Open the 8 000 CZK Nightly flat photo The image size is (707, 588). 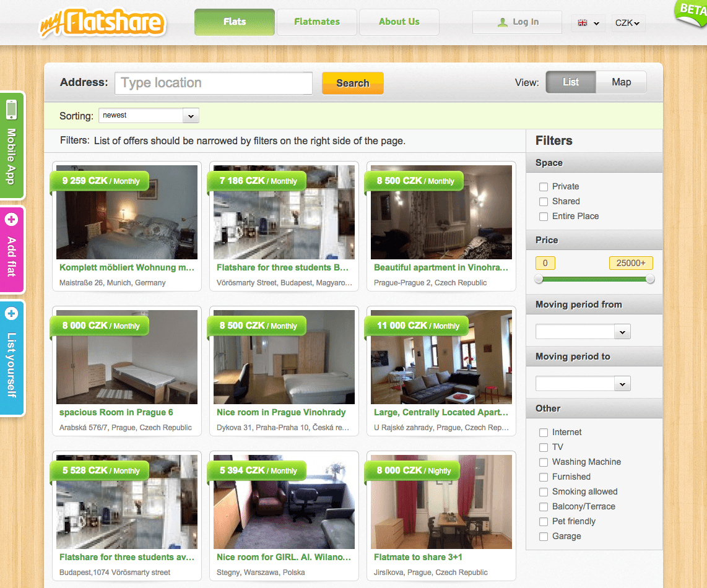(441, 502)
